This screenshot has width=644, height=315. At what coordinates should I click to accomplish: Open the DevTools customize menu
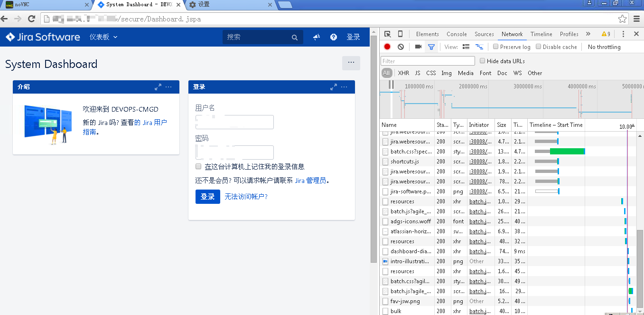[x=623, y=34]
